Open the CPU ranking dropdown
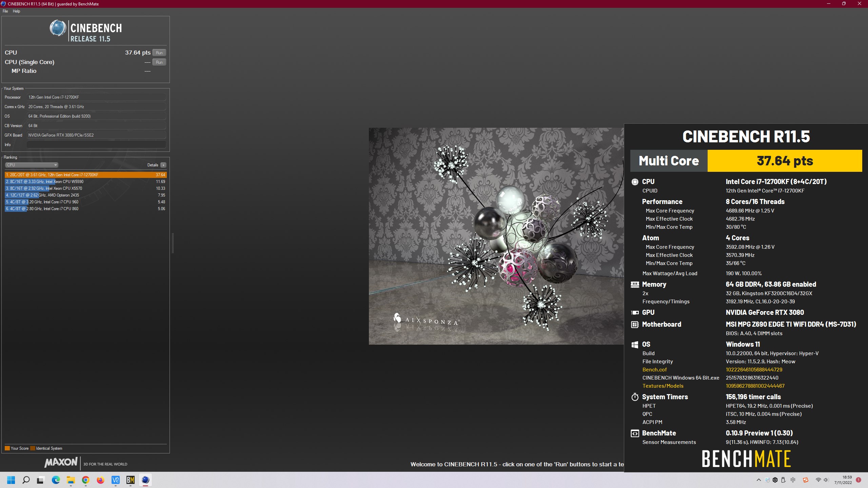This screenshot has height=488, width=868. point(32,165)
